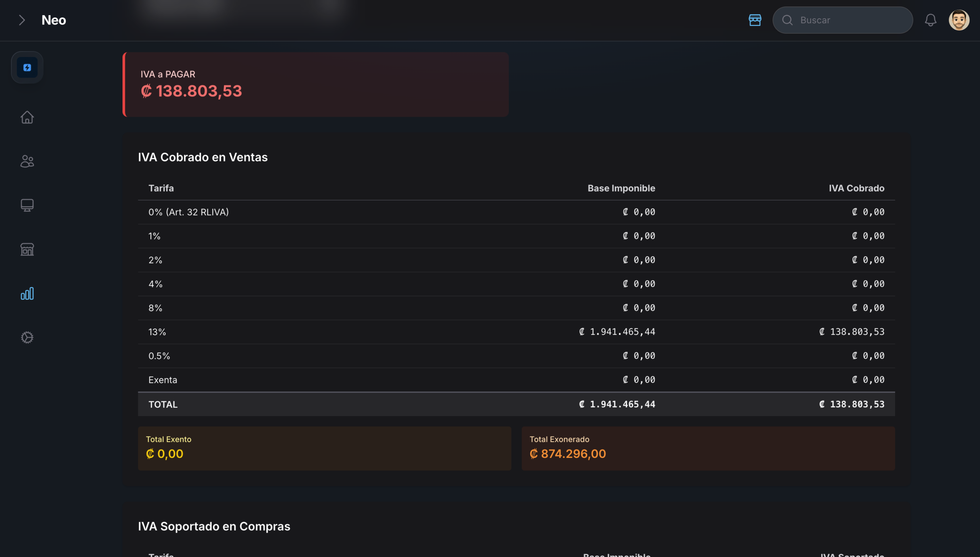The image size is (980, 557).
Task: Open the store icon in the sidebar
Action: click(x=27, y=249)
